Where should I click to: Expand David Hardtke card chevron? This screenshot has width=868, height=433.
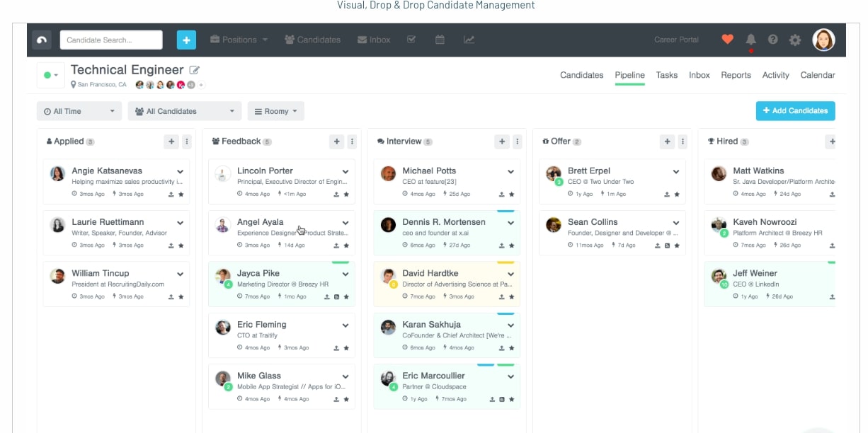coord(510,274)
